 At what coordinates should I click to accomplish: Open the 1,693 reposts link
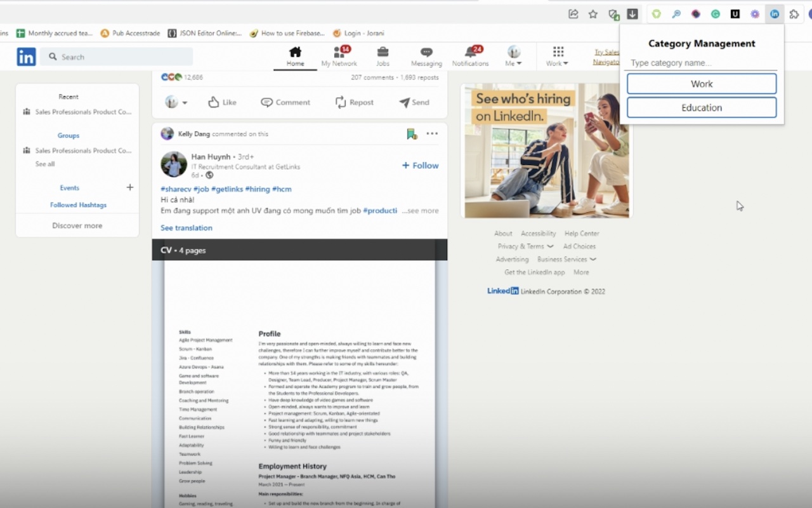(419, 77)
